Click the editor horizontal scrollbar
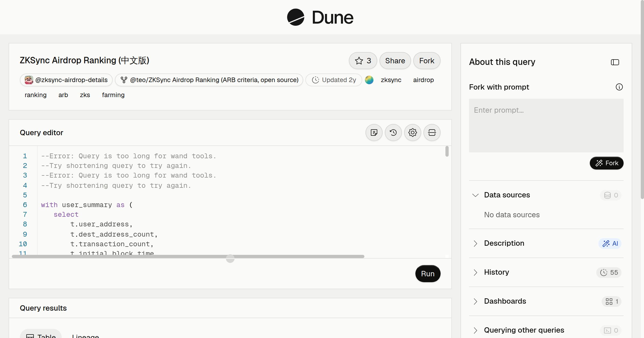 188,256
